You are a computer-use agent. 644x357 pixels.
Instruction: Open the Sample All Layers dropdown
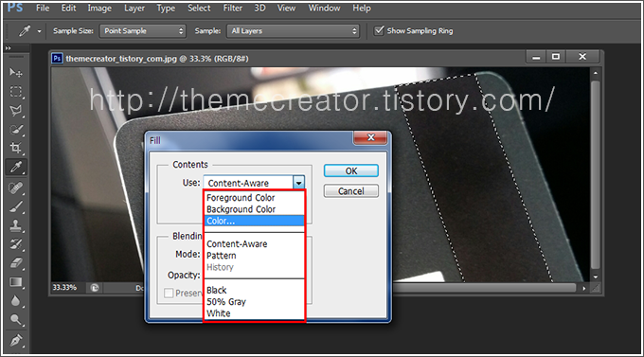[293, 31]
